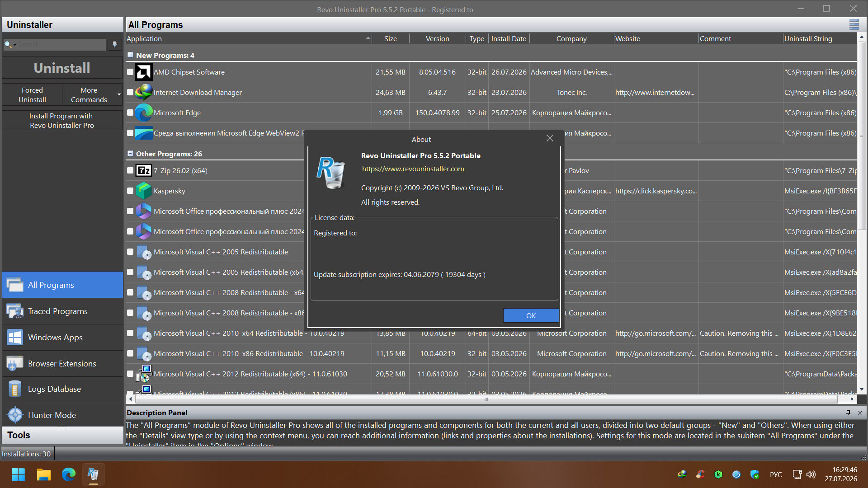Screen dimensions: 868x488
Task: Pin the Description Panel
Action: 848,413
